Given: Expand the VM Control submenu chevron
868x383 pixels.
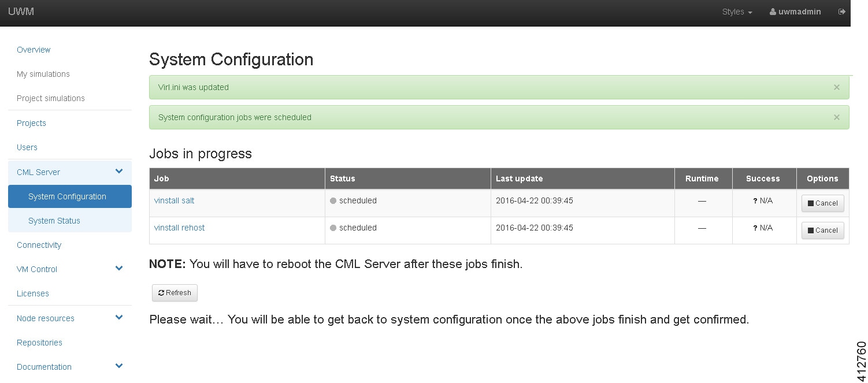Looking at the screenshot, I should (x=119, y=269).
